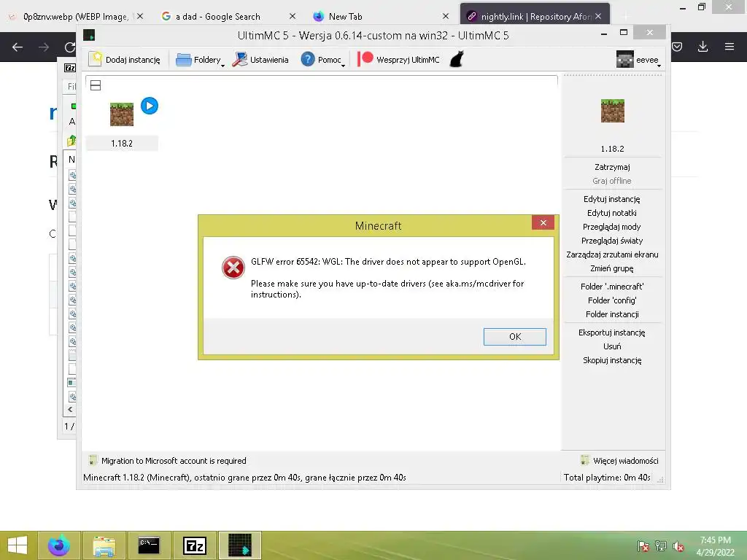The width and height of the screenshot is (747, 560).
Task: Close the Minecraft error dialog
Action: (543, 222)
